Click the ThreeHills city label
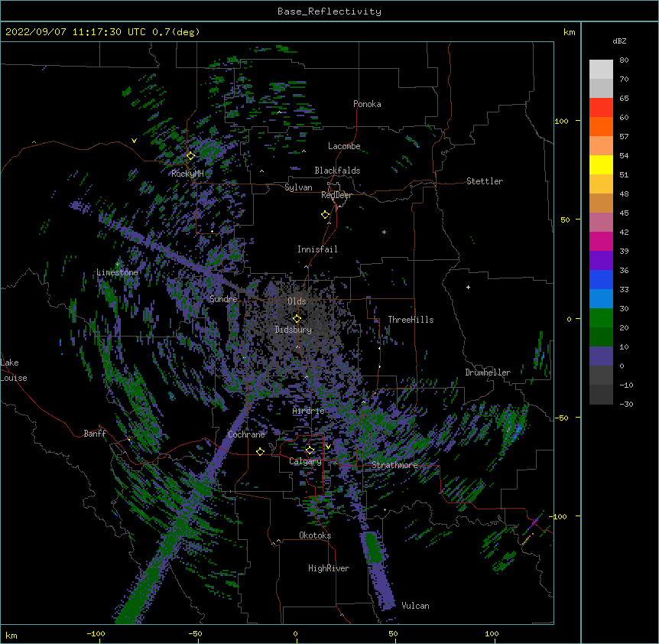This screenshot has width=659, height=644. point(411,320)
